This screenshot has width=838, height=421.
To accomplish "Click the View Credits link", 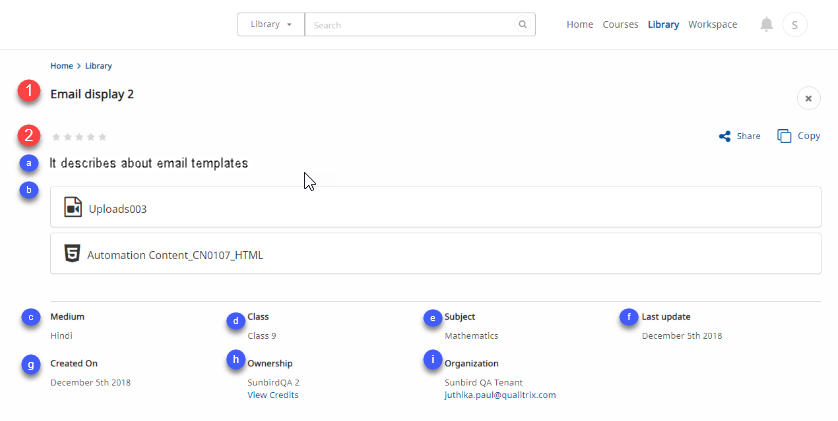I will click(x=273, y=395).
